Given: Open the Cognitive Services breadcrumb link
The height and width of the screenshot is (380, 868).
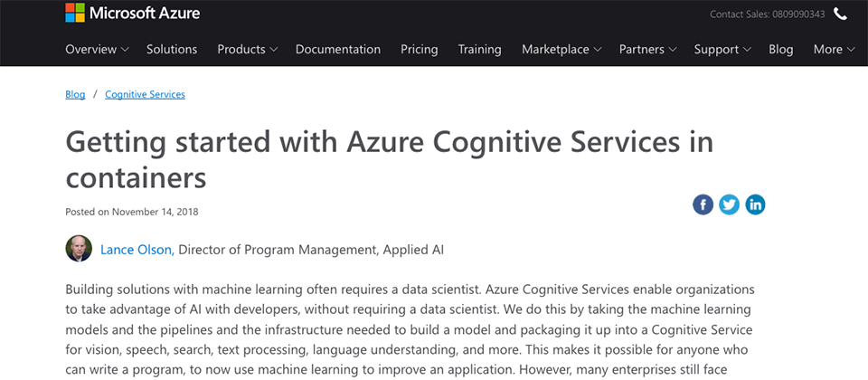Looking at the screenshot, I should pos(145,94).
